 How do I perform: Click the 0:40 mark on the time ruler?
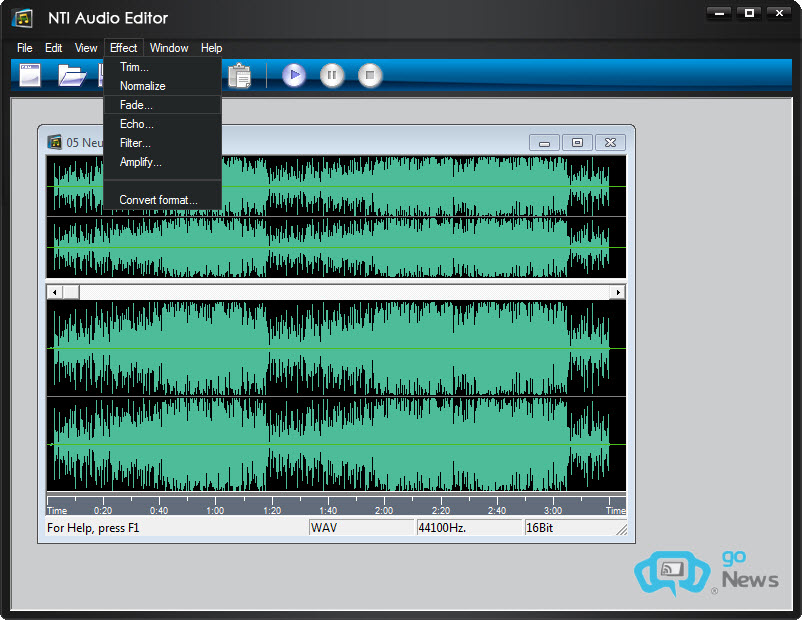click(x=159, y=511)
